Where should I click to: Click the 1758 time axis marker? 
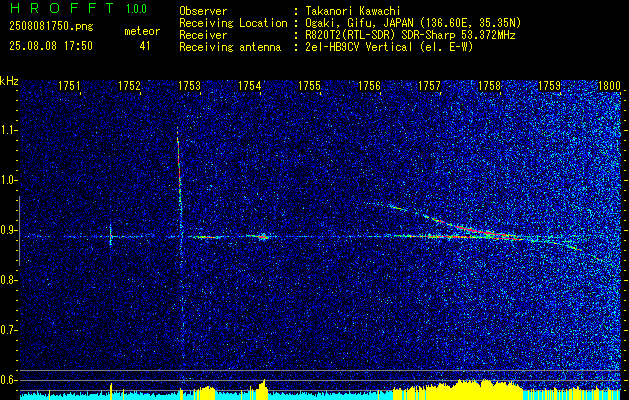tap(490, 86)
